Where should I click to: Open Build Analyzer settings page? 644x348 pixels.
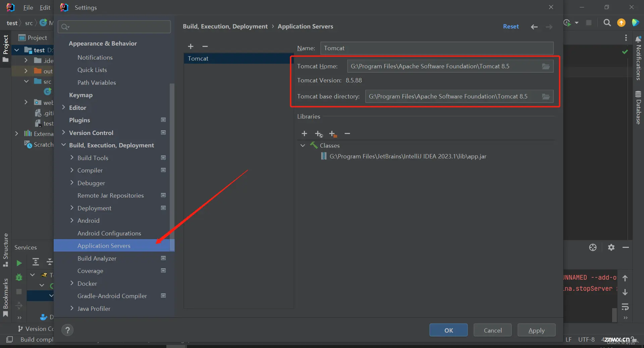97,259
